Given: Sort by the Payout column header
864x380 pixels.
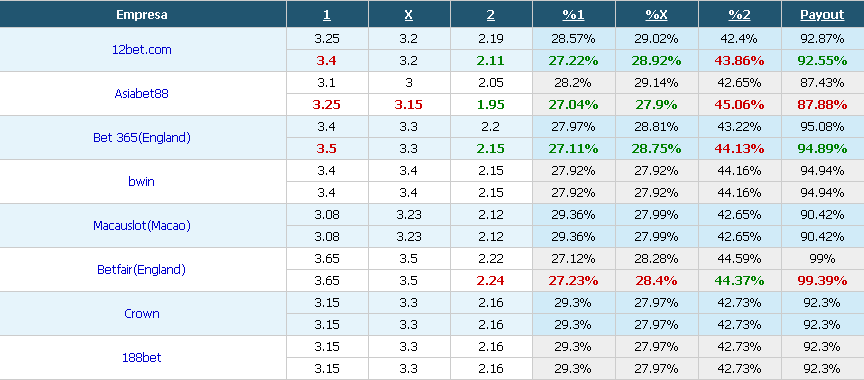Looking at the screenshot, I should click(x=822, y=15).
